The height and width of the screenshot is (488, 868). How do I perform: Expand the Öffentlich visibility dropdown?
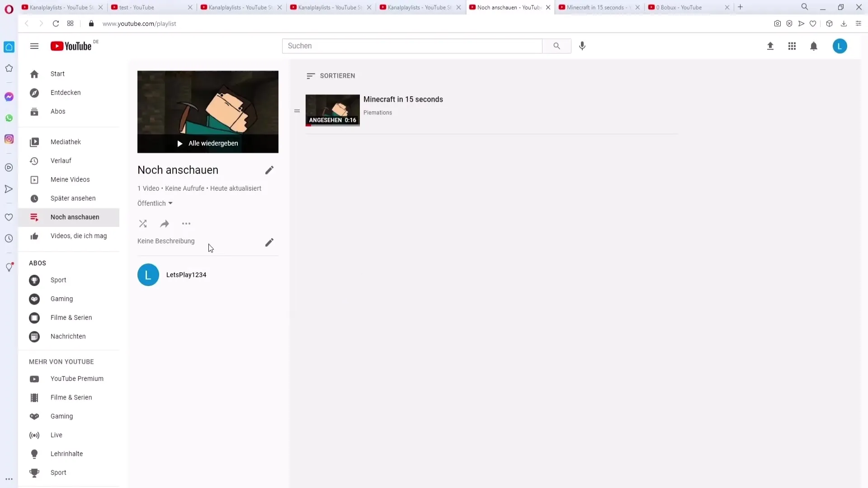(x=155, y=202)
